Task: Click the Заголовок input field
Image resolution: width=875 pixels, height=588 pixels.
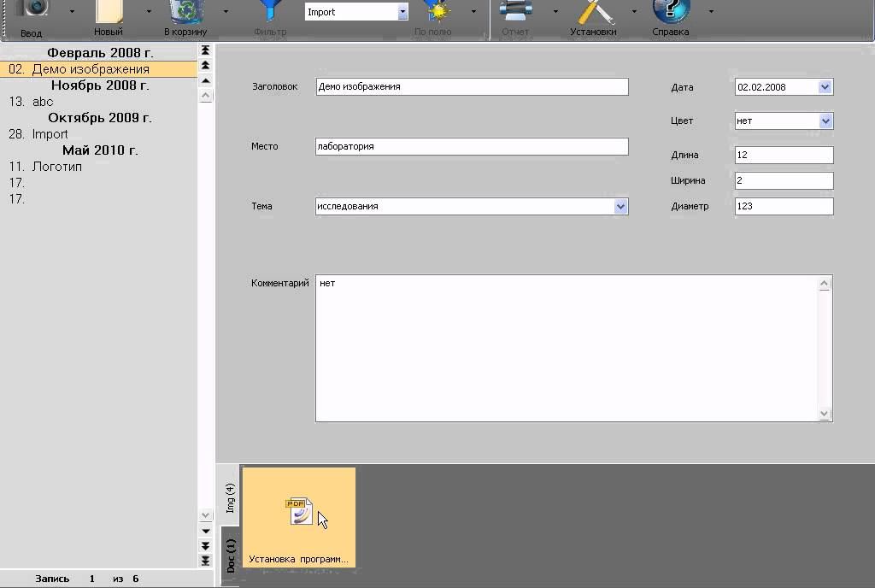Action: point(472,86)
